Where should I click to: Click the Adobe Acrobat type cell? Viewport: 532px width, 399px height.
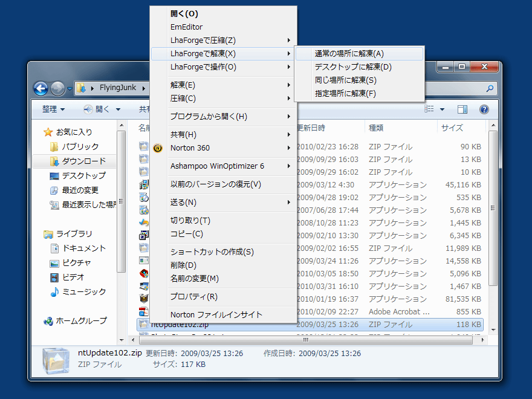(x=400, y=312)
